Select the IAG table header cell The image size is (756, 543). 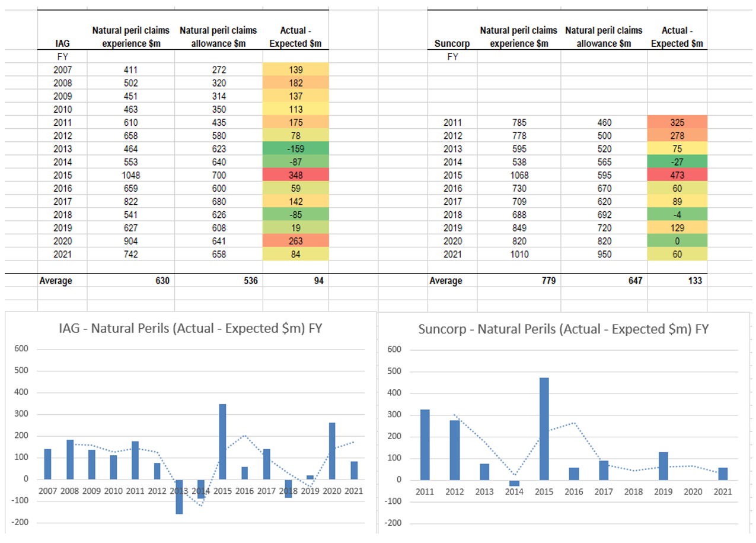(62, 43)
